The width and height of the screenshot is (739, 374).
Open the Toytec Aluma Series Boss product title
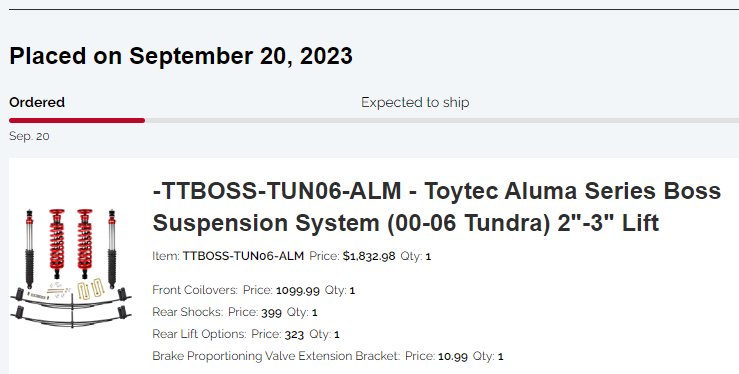click(436, 207)
